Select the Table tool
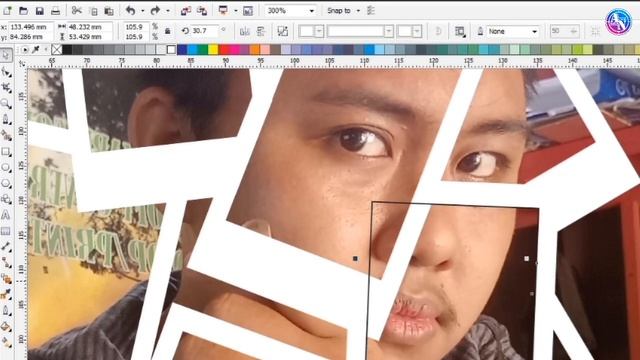The height and width of the screenshot is (360, 640). click(6, 231)
